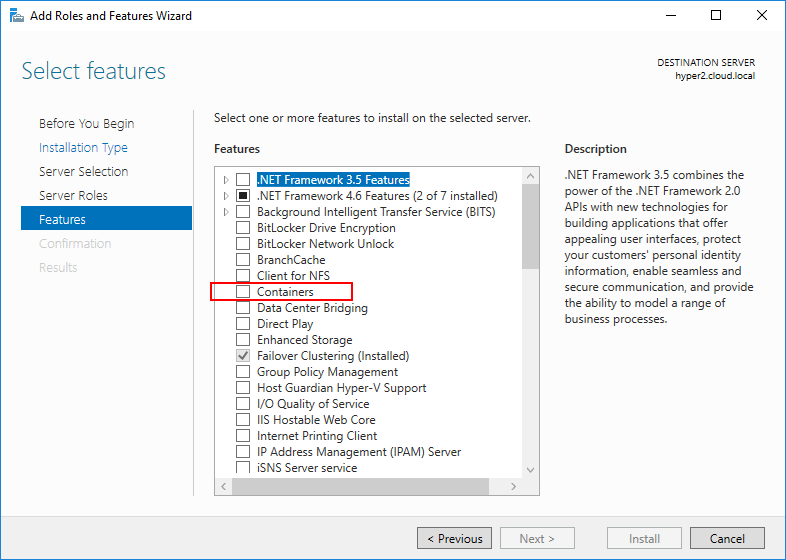The width and height of the screenshot is (786, 560).
Task: Switch to Server Roles page
Action: pos(73,196)
